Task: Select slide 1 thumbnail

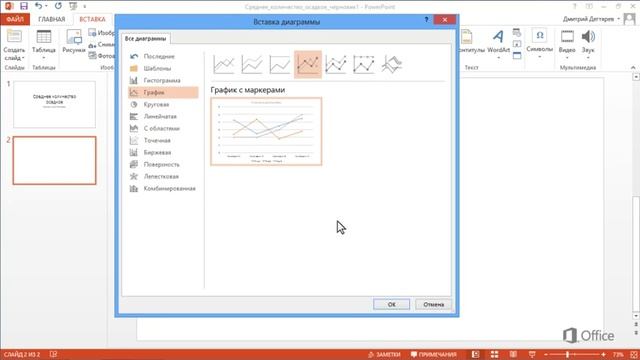Action: (54, 104)
